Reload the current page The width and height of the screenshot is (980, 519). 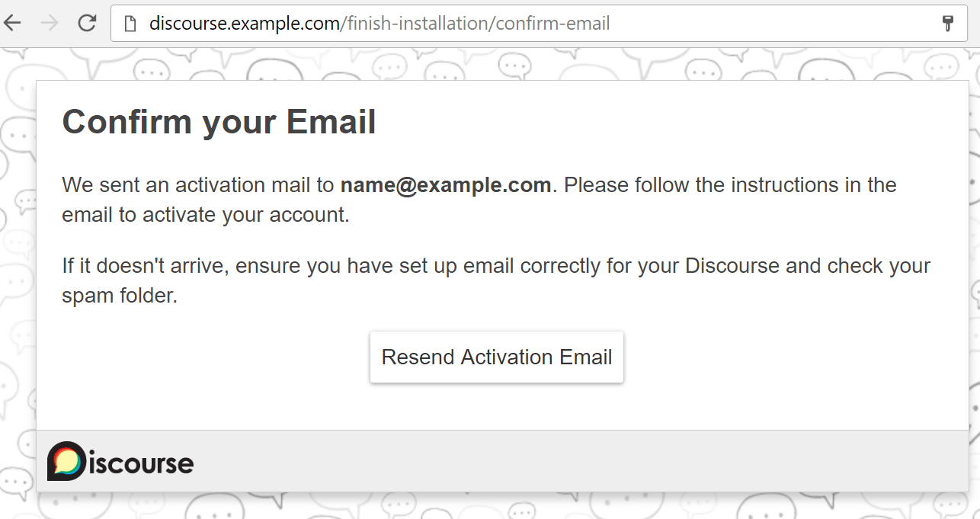87,23
